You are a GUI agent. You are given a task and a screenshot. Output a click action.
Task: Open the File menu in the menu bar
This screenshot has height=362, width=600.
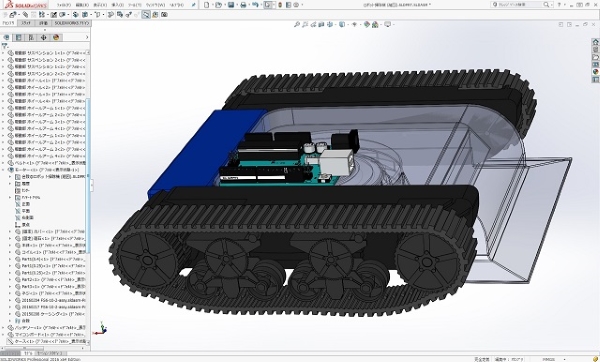[64, 5]
